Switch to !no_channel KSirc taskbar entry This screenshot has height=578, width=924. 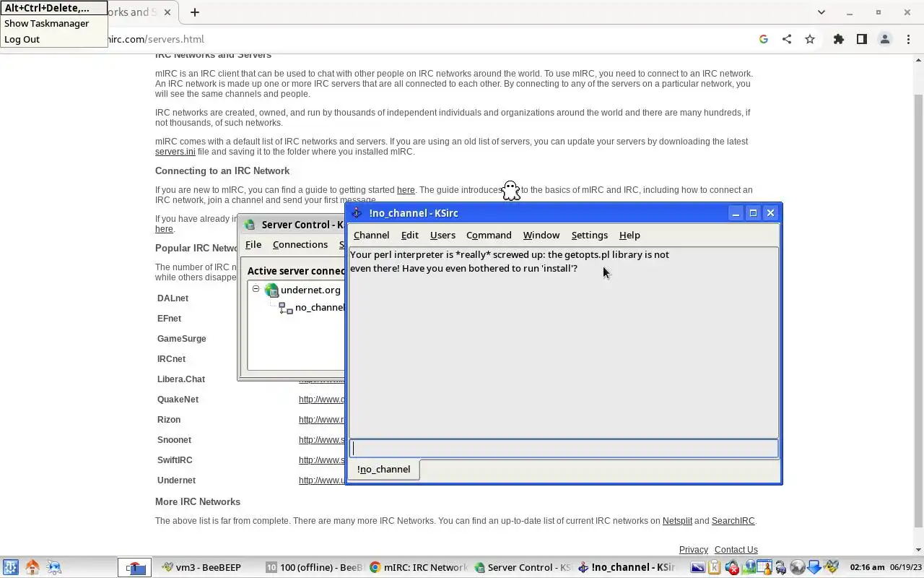point(627,568)
